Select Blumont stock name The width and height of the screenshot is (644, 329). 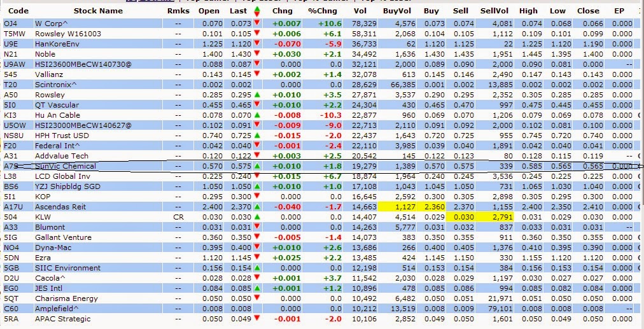point(48,227)
